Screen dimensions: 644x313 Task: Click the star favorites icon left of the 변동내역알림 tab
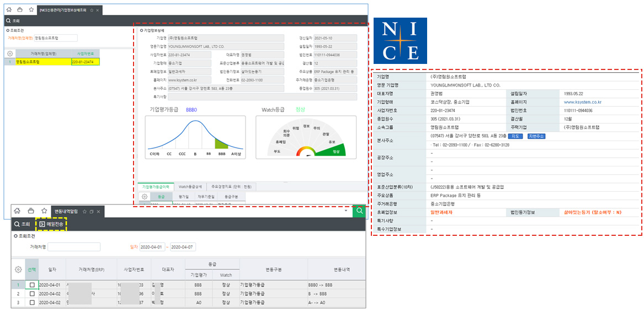pos(44,211)
